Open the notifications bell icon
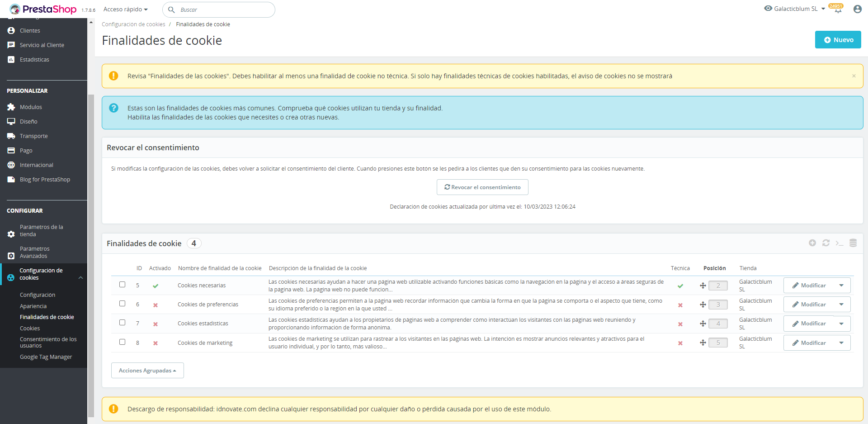Screen dimensions: 868x424 (x=838, y=10)
